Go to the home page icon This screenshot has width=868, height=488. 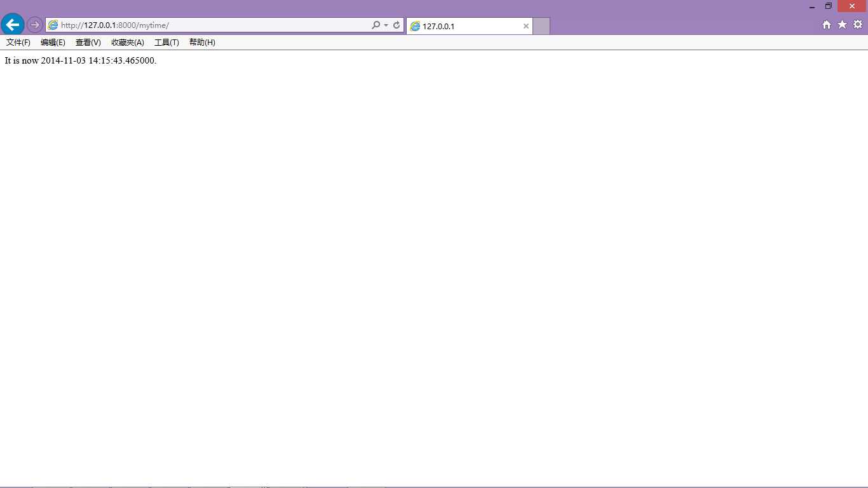click(x=827, y=25)
